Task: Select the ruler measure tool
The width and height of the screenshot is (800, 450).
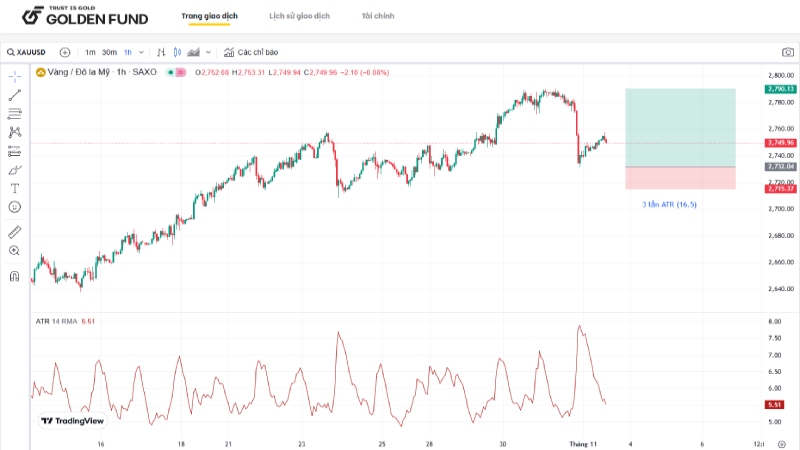Action: (14, 232)
